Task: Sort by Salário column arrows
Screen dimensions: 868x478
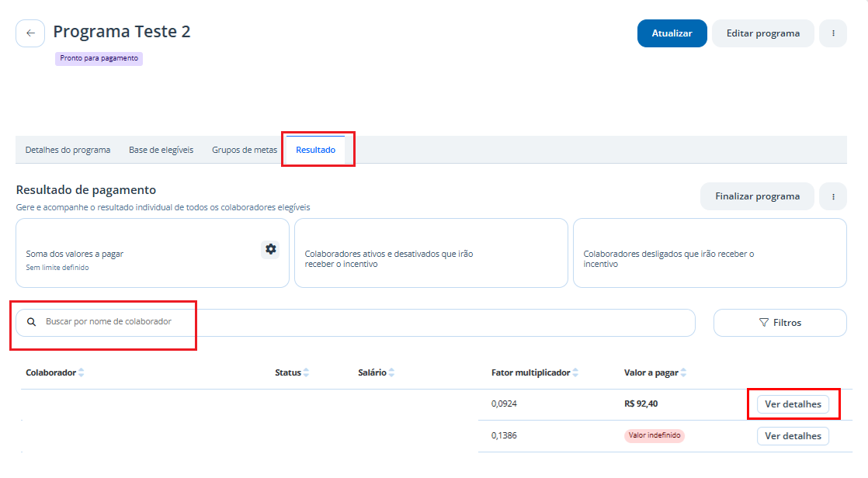Action: click(391, 372)
